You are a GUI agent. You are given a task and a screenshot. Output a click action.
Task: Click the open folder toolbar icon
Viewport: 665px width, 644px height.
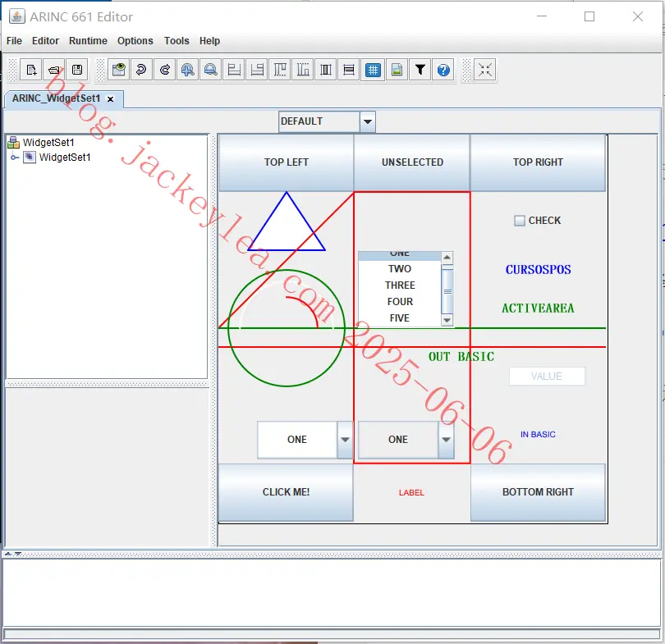tap(54, 70)
